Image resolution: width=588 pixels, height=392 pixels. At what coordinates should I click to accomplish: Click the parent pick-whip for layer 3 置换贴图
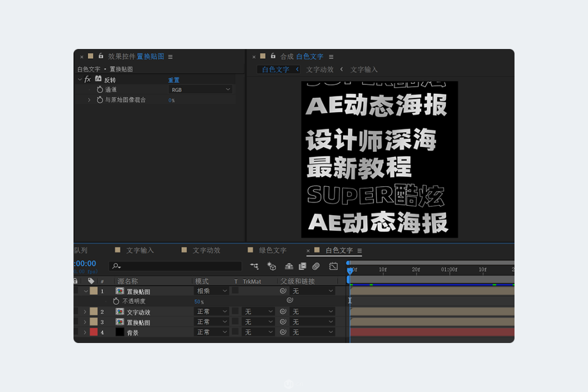(x=283, y=322)
